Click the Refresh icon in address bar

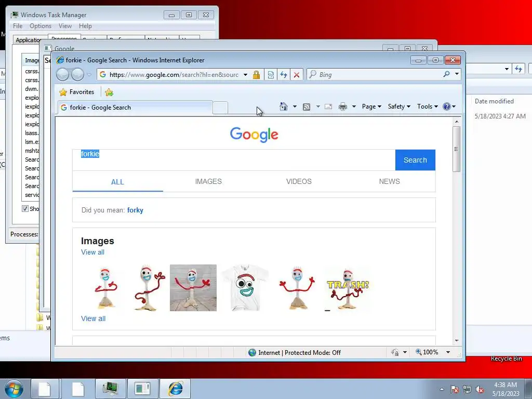[284, 75]
